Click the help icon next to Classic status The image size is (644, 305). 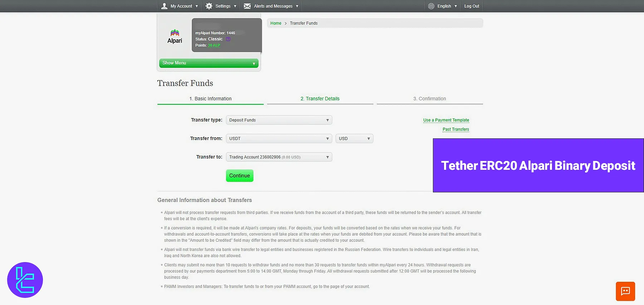[228, 39]
